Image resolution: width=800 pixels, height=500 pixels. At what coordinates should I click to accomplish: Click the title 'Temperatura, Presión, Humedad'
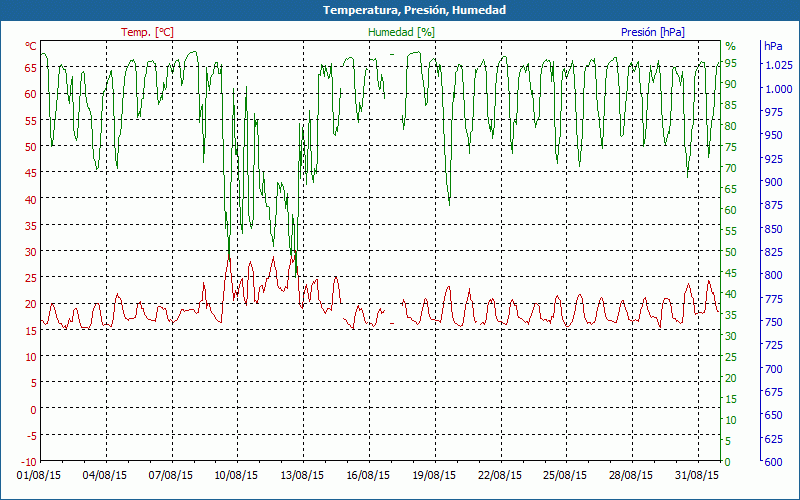tap(414, 10)
